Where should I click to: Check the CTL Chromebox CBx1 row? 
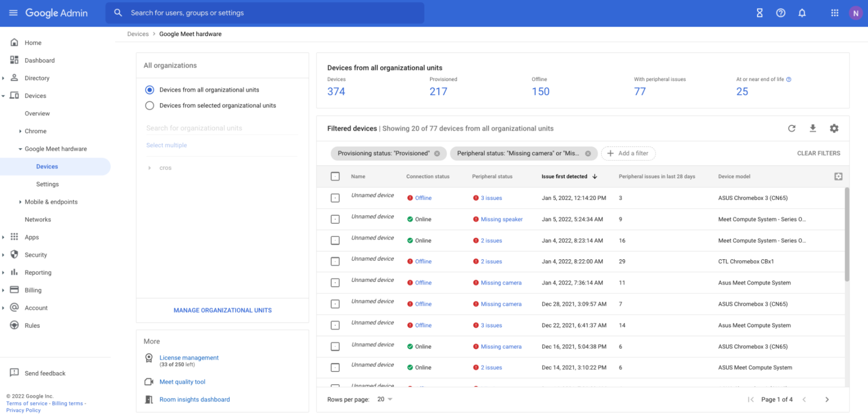[x=335, y=262]
